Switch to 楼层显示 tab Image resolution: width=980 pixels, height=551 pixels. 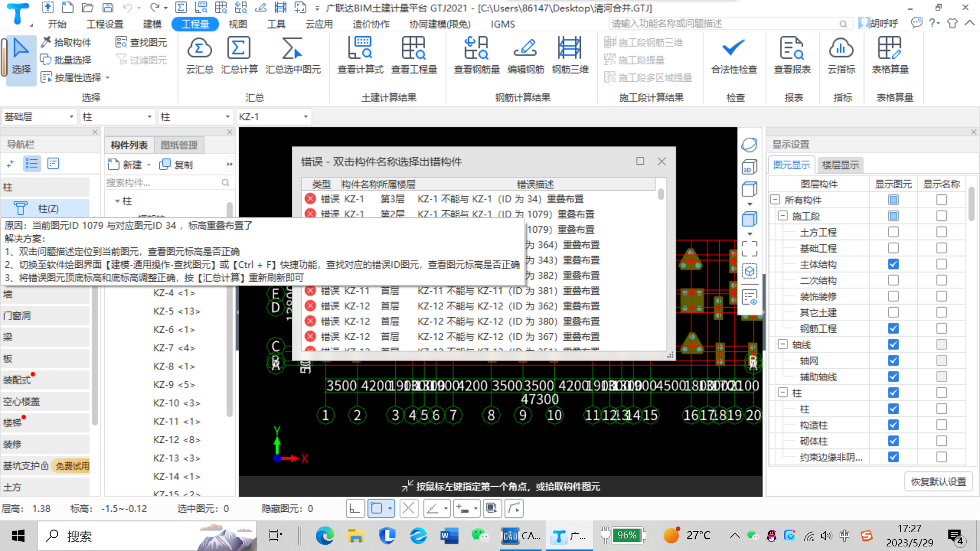tap(840, 165)
